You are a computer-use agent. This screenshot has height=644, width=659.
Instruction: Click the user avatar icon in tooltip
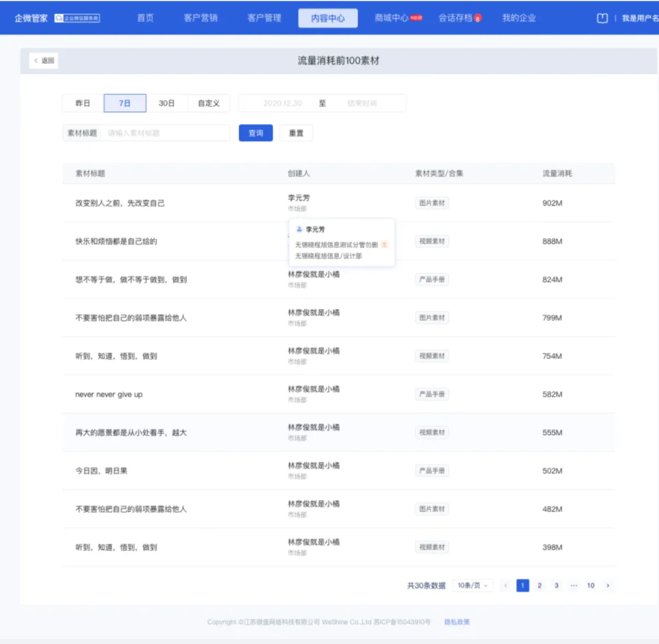pyautogui.click(x=299, y=229)
